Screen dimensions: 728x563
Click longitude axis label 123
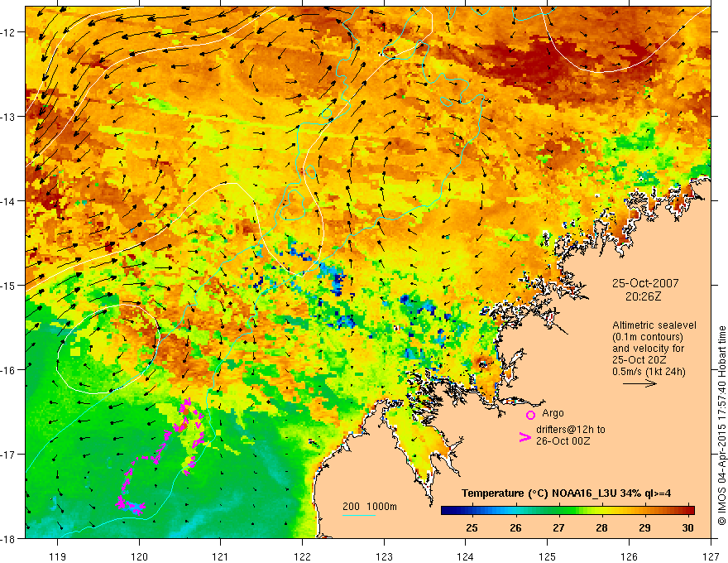[384, 556]
